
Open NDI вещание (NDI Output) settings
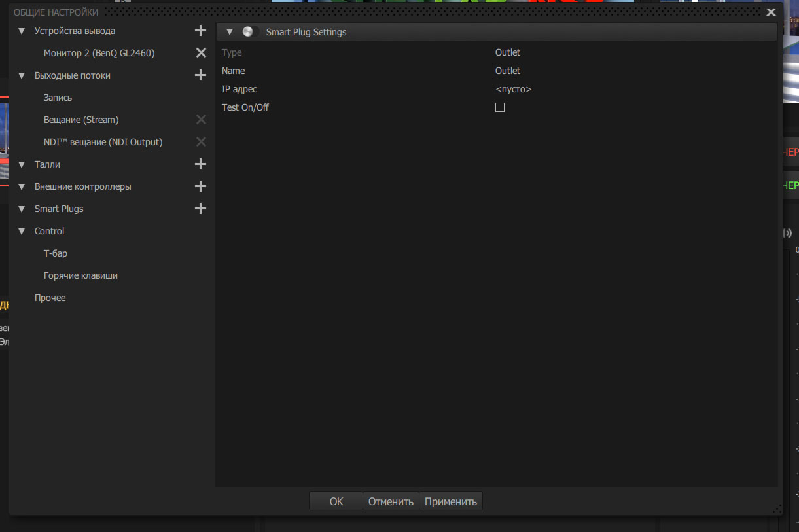[x=103, y=142]
